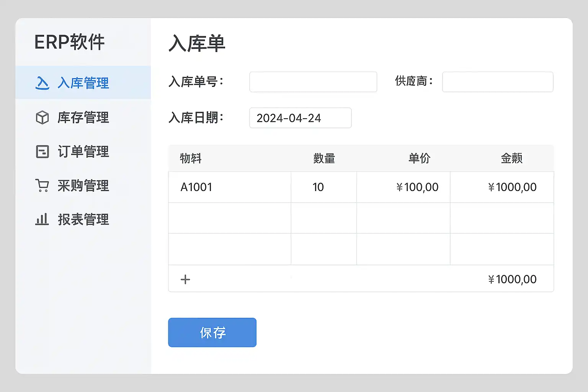Open the 入库管理 menu item
Image resolution: width=588 pixels, height=392 pixels.
pos(83,83)
